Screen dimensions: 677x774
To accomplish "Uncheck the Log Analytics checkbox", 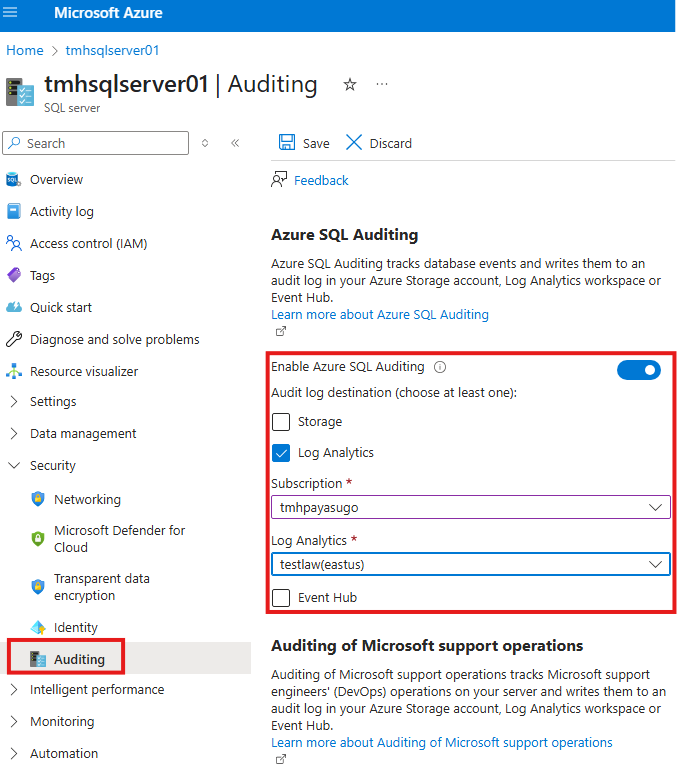I will [x=281, y=453].
